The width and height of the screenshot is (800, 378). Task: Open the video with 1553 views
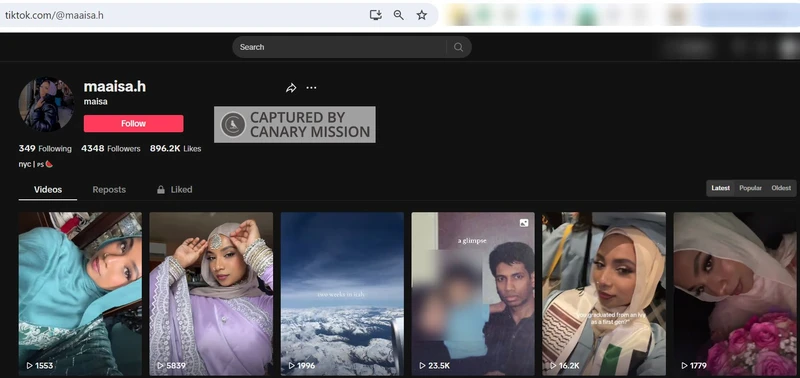(80, 294)
